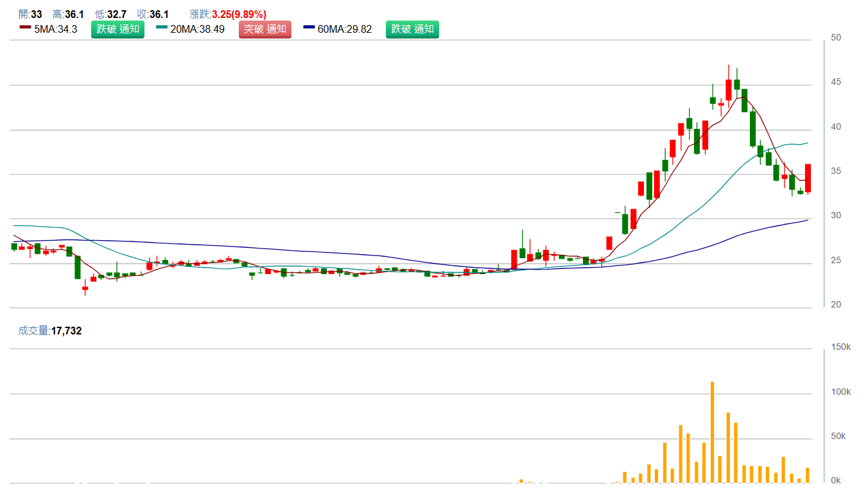Click the rightmost orange volume bar
Viewport: 868px width, 493px height.
click(808, 475)
